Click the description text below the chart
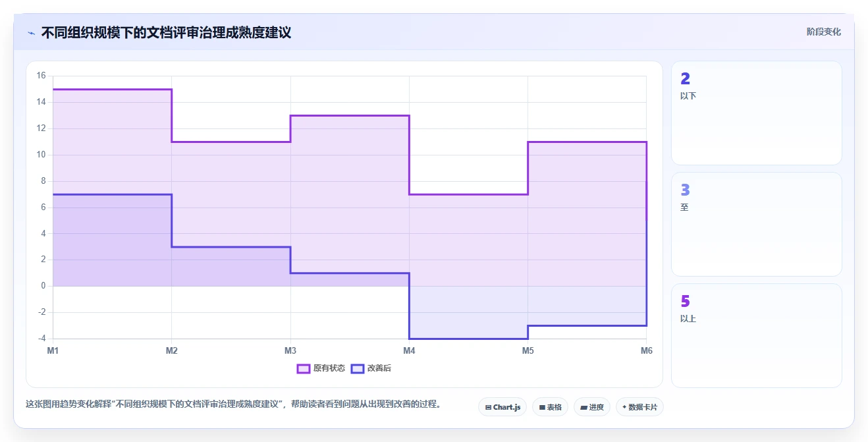This screenshot has height=442, width=868. pyautogui.click(x=233, y=404)
